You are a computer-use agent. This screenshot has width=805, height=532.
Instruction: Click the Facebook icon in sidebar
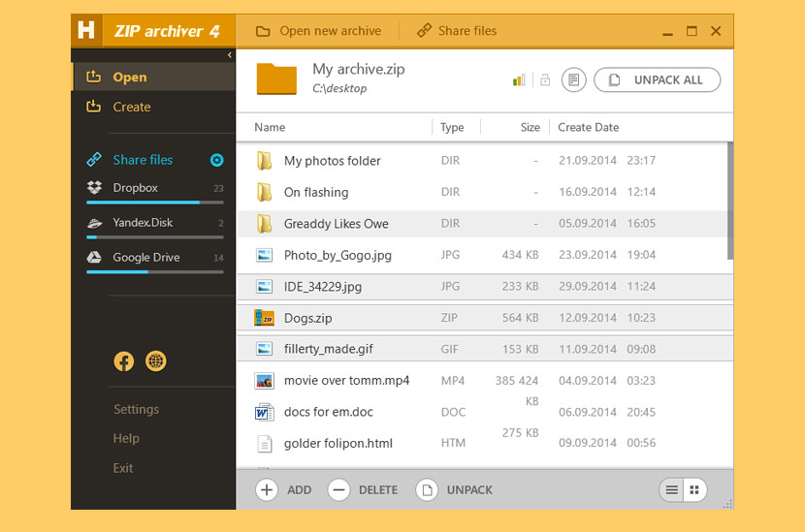coord(123,361)
